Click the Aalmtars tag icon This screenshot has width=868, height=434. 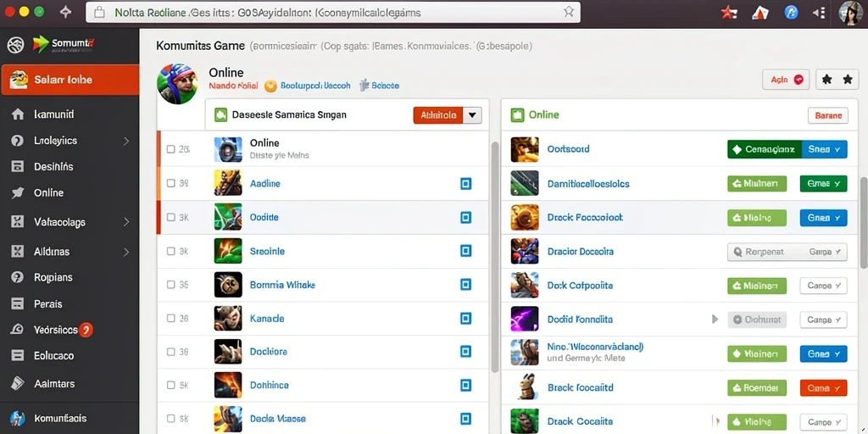(18, 383)
